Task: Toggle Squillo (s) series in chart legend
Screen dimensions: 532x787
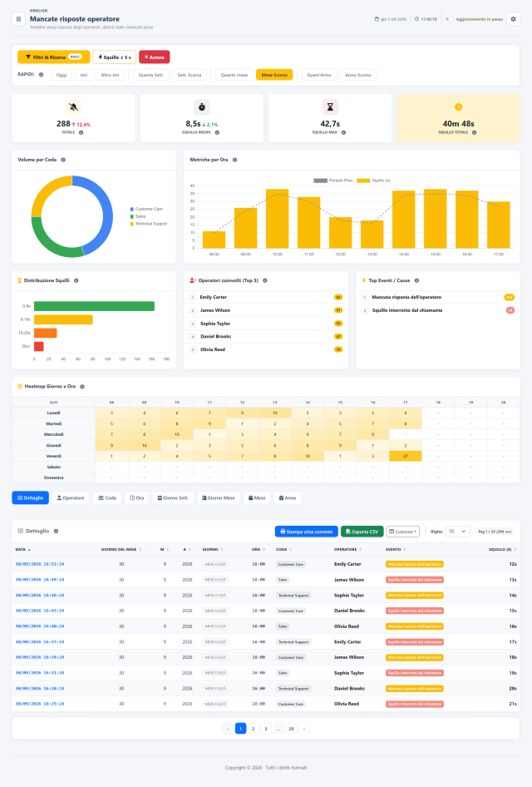Action: pos(373,181)
